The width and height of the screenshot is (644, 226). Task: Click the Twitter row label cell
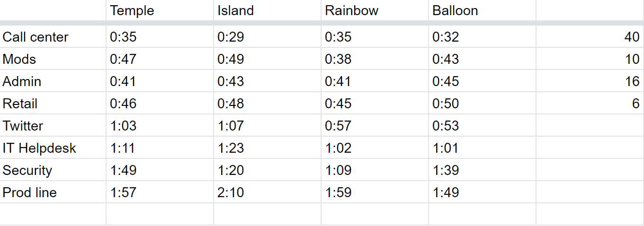pos(53,126)
